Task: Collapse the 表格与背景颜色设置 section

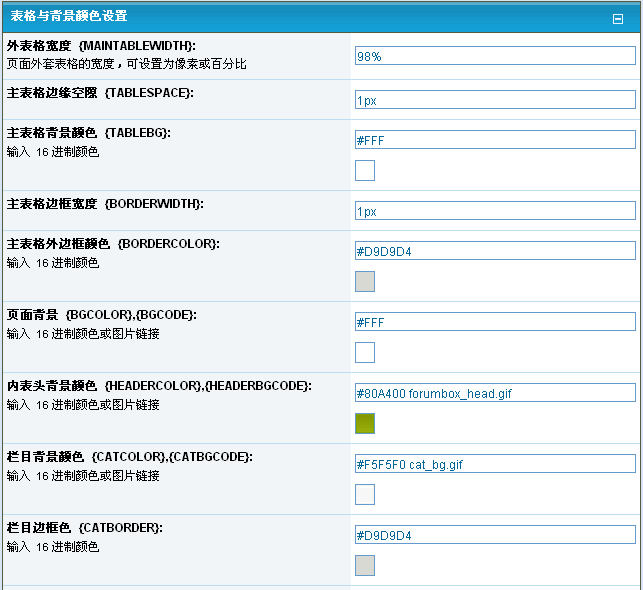Action: pyautogui.click(x=618, y=19)
